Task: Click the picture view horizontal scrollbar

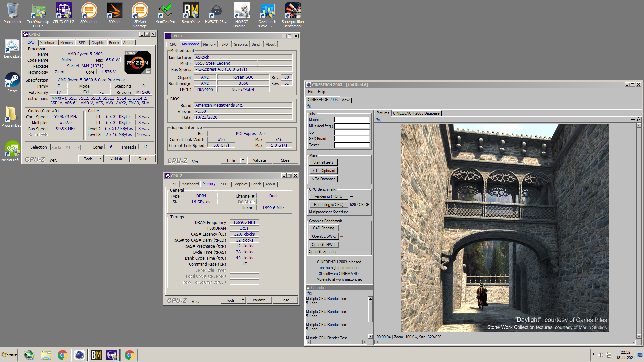Action: [x=505, y=342]
